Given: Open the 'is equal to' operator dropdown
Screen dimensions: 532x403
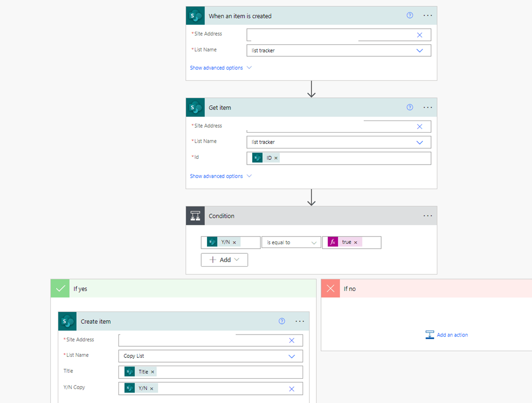Looking at the screenshot, I should coord(291,243).
